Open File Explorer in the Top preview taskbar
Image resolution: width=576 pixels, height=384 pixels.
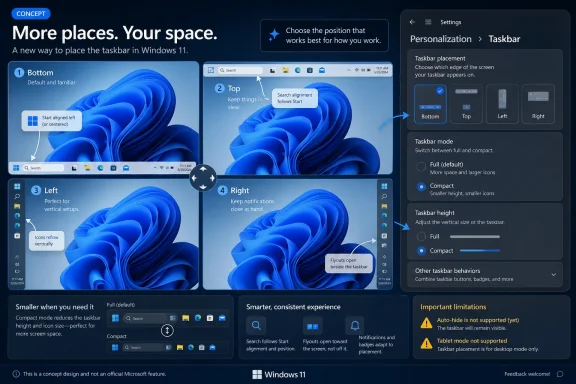[285, 70]
